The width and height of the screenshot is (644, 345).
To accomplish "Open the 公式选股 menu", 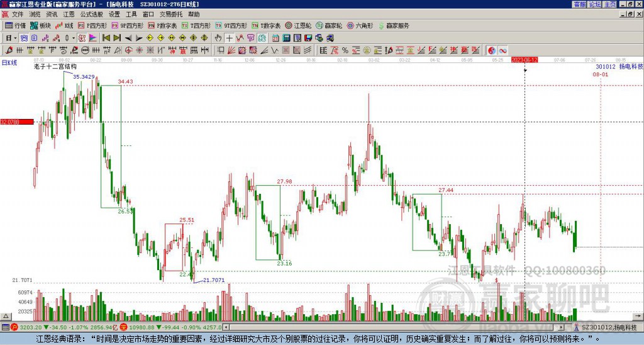I will [x=92, y=14].
